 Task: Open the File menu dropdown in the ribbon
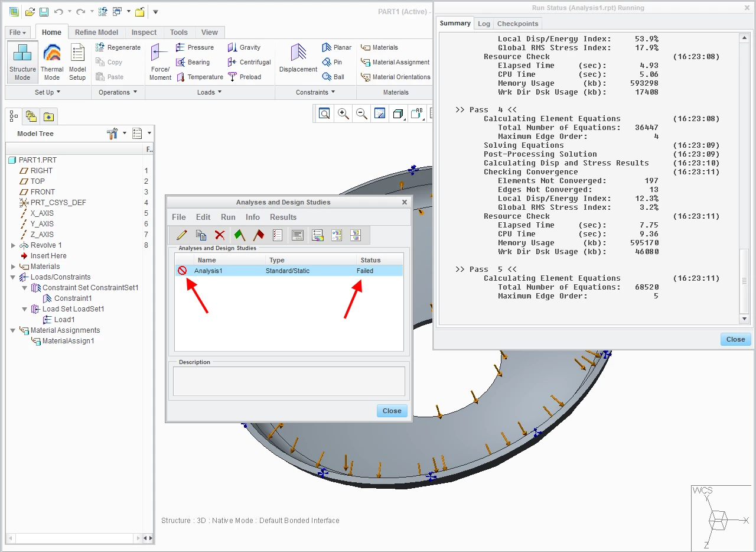click(x=18, y=33)
